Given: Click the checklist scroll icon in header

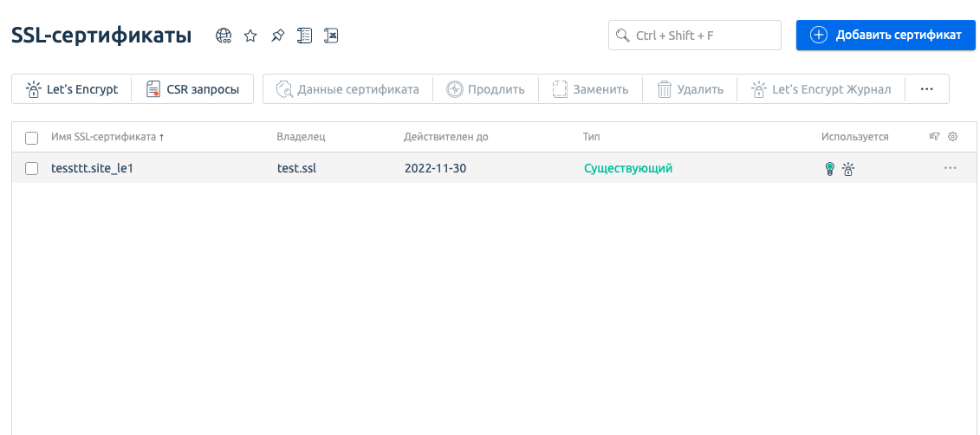Looking at the screenshot, I should [304, 36].
